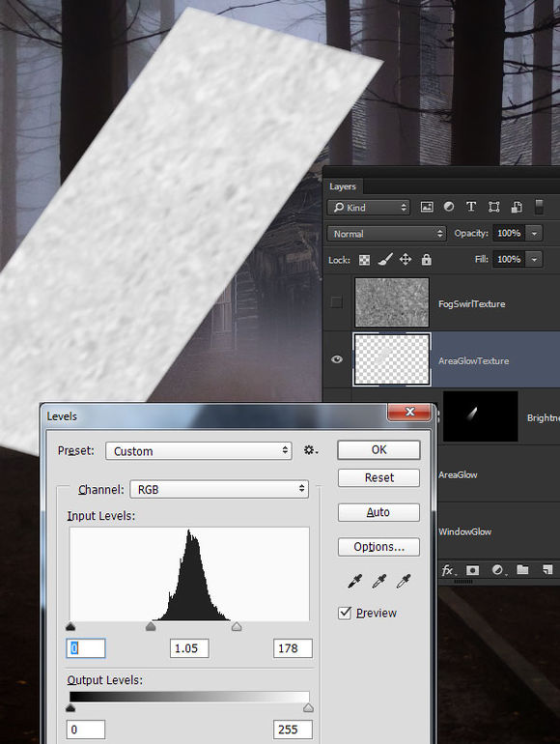Open Levels preset options gear menu
The height and width of the screenshot is (744, 560).
click(311, 450)
